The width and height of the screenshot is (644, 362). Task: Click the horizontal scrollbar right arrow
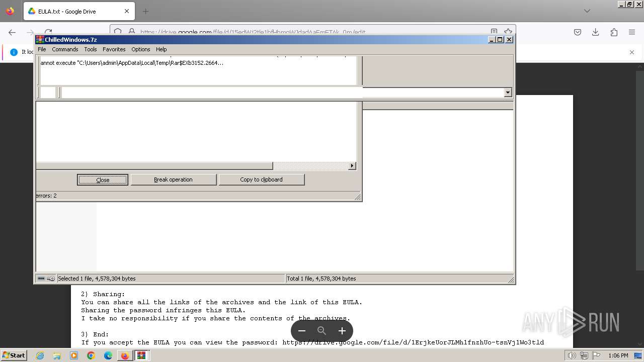click(352, 166)
